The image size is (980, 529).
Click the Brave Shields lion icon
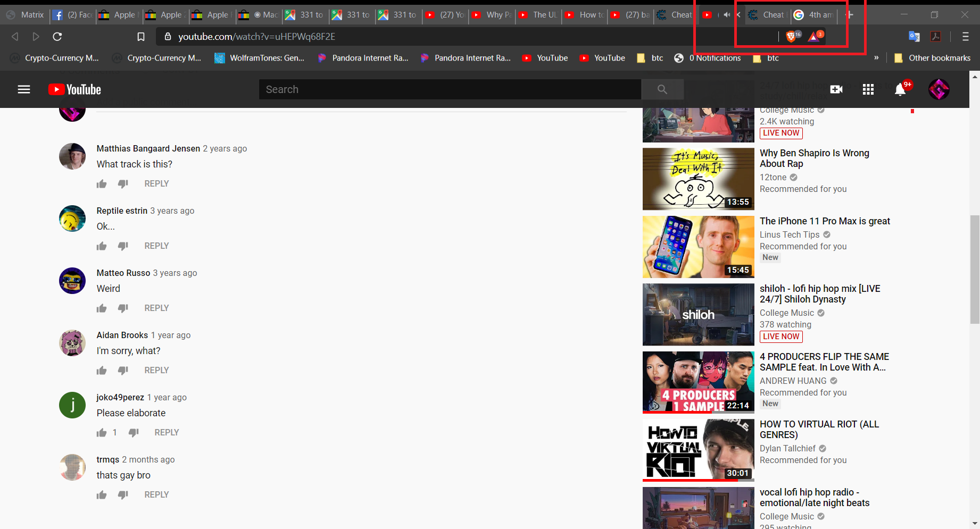point(791,36)
